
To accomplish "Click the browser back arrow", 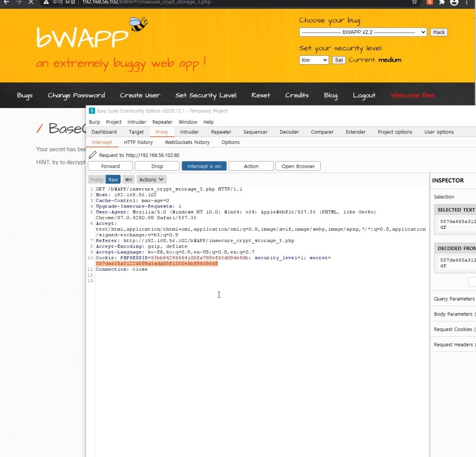I will [x=6, y=2].
